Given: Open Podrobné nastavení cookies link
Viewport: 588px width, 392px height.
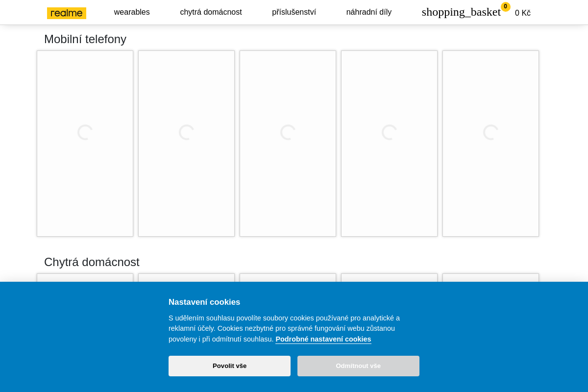Looking at the screenshot, I should point(323,339).
